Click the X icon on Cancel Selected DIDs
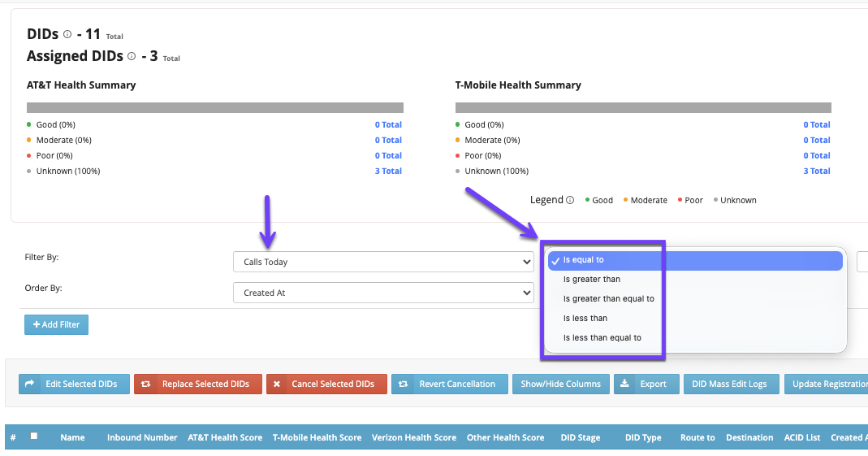 (277, 384)
